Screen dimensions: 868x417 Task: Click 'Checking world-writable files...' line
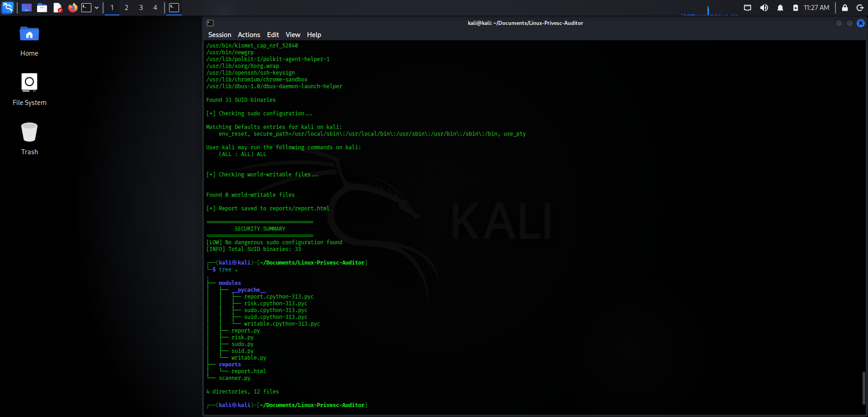tap(262, 175)
